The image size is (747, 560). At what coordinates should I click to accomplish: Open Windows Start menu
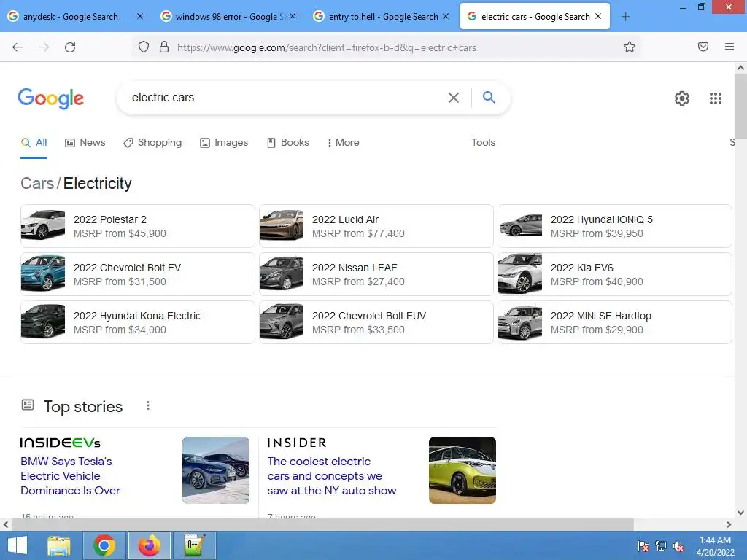point(18,545)
